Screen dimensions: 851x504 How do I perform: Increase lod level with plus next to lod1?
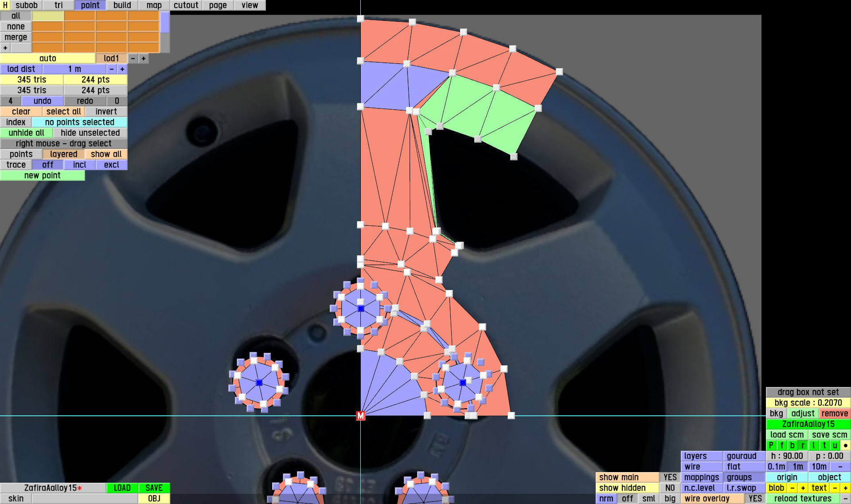(x=144, y=59)
